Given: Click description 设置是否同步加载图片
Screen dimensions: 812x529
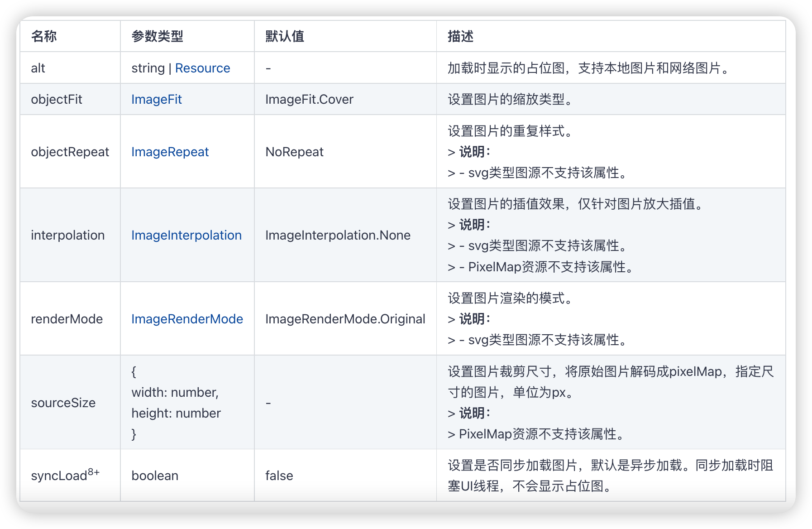Looking at the screenshot, I should pyautogui.click(x=611, y=476).
